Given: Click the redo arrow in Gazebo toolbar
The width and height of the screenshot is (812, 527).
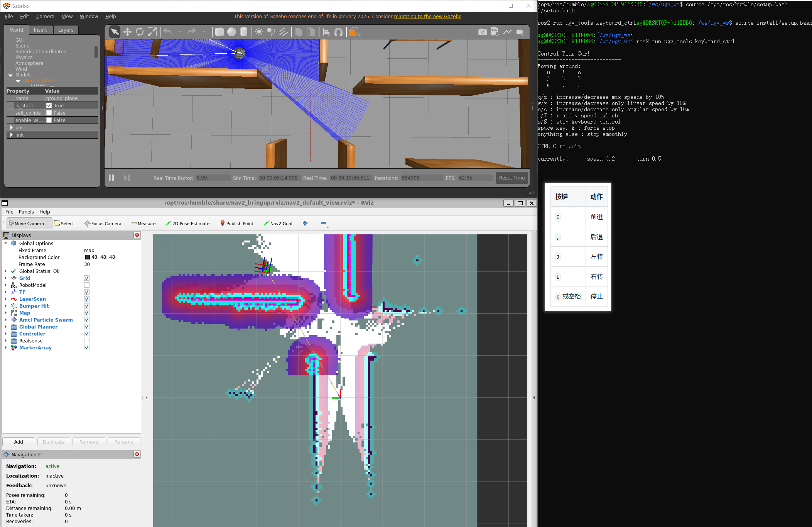Looking at the screenshot, I should click(192, 32).
